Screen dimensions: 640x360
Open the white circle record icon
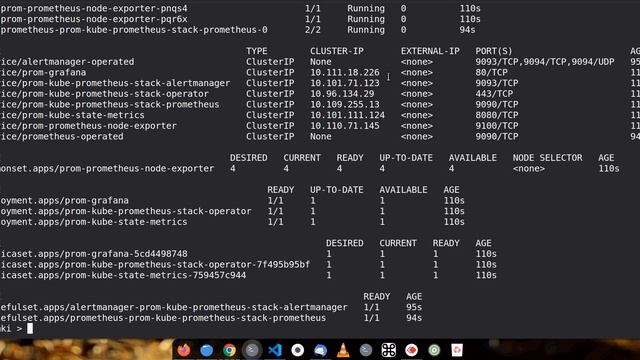click(298, 350)
